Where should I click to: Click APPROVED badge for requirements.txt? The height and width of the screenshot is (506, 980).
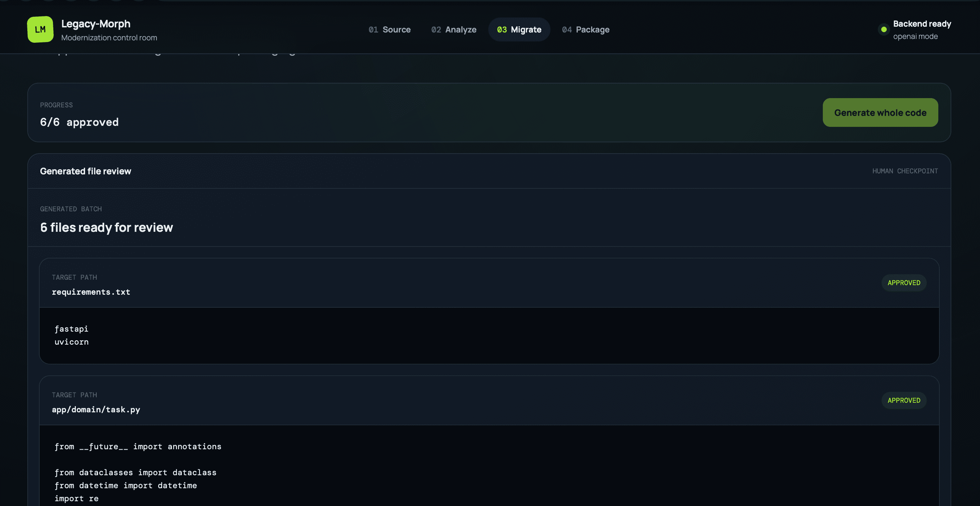904,282
